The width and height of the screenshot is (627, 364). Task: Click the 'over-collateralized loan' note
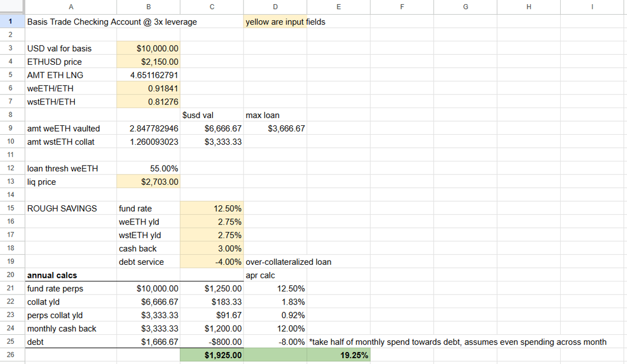[288, 262]
